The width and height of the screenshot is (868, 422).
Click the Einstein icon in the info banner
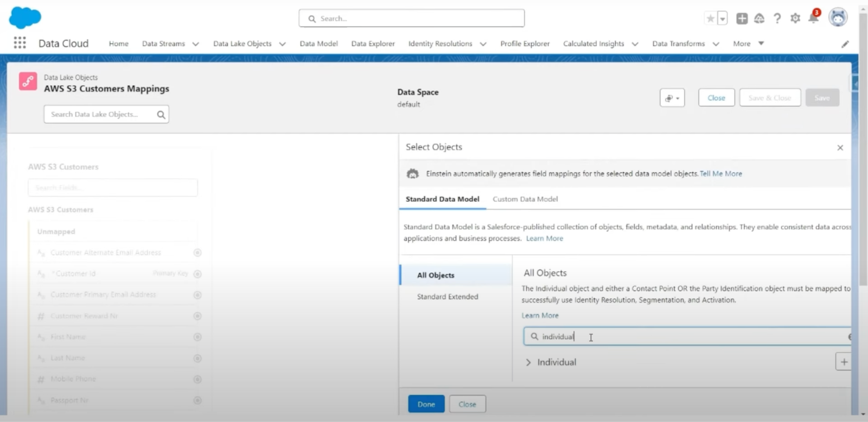(x=413, y=174)
